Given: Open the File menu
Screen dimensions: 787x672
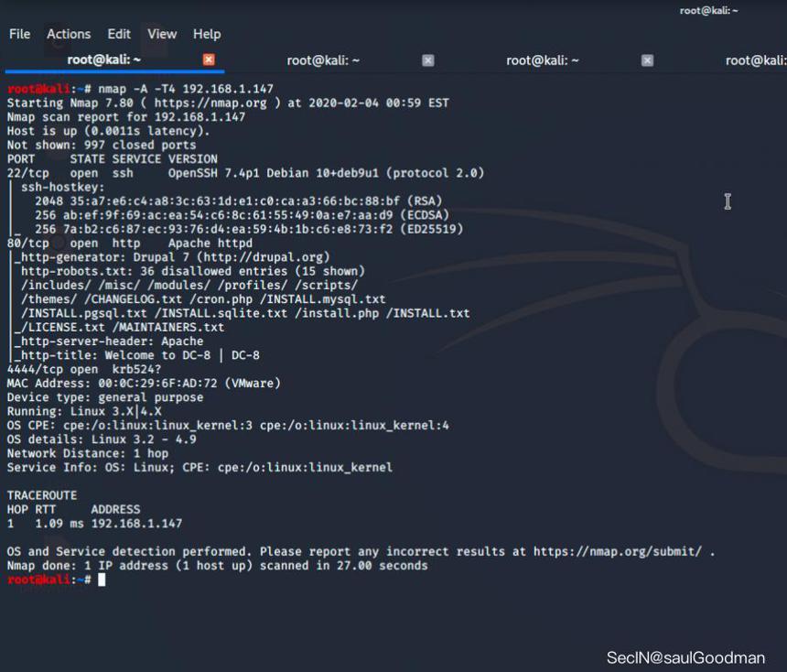Looking at the screenshot, I should (x=19, y=34).
